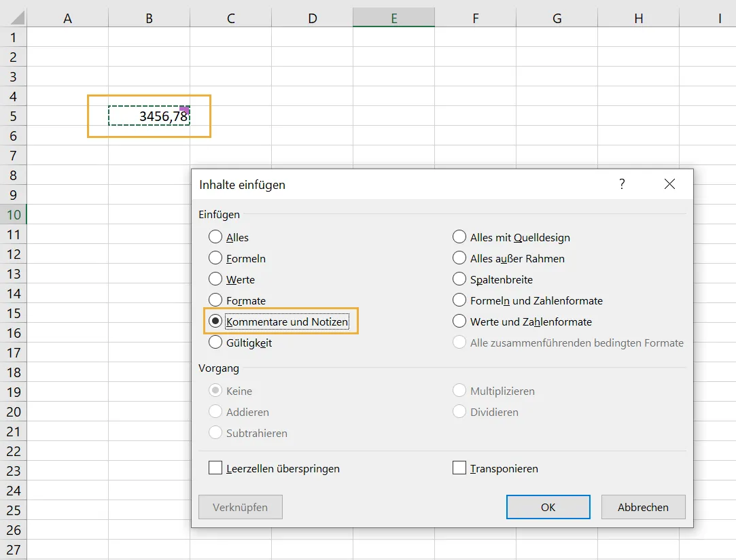Choose the Formeln radio button
Viewport: 736px width, 560px height.
[x=216, y=258]
